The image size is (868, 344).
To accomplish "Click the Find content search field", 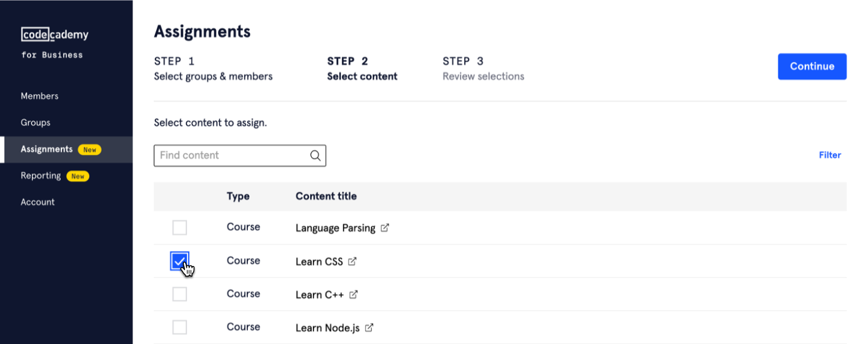I will click(232, 155).
